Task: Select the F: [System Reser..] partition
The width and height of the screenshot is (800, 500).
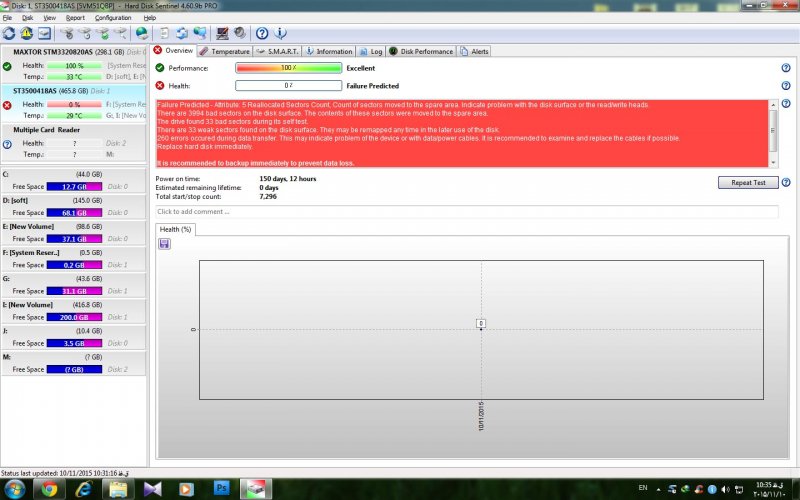Action: [73, 259]
